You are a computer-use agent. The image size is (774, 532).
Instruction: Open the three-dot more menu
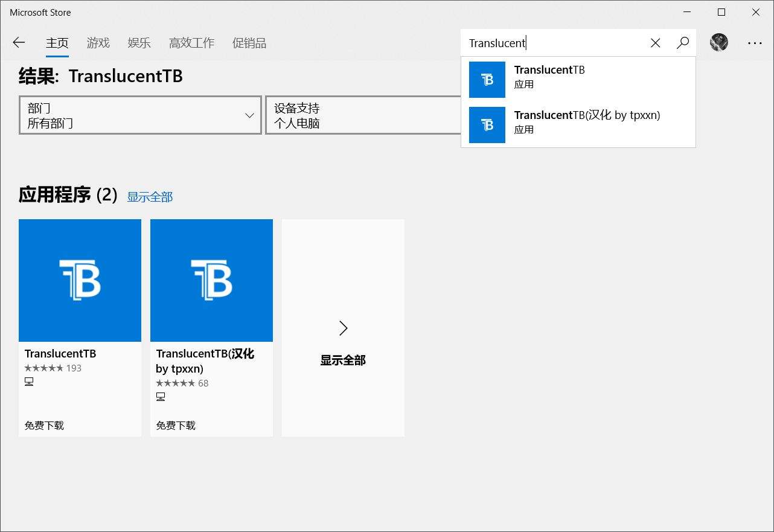tap(755, 43)
